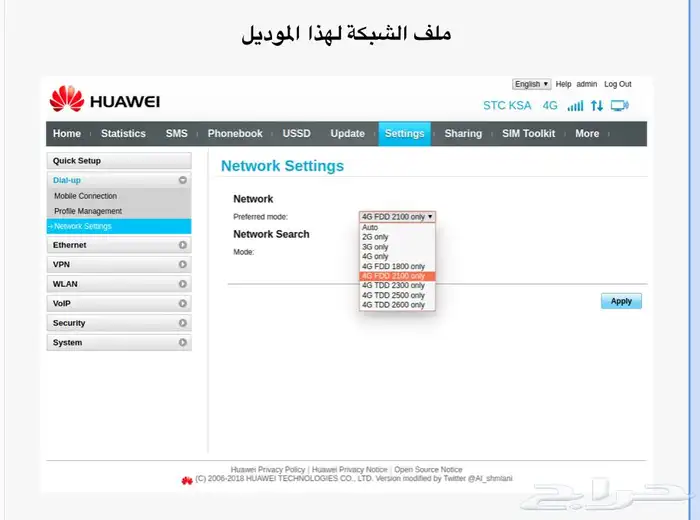
Task: Expand the VPN sidebar section
Action: 119,265
